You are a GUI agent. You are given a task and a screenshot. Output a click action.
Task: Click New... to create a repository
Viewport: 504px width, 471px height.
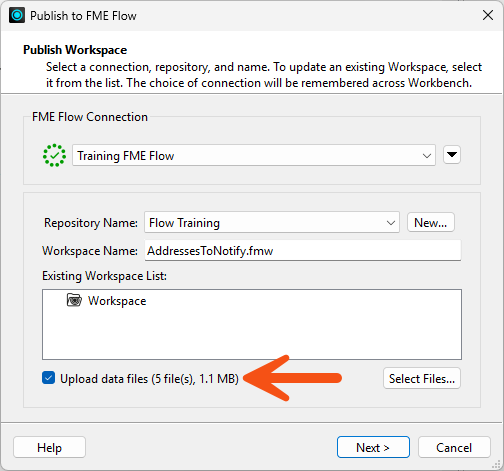pyautogui.click(x=431, y=222)
